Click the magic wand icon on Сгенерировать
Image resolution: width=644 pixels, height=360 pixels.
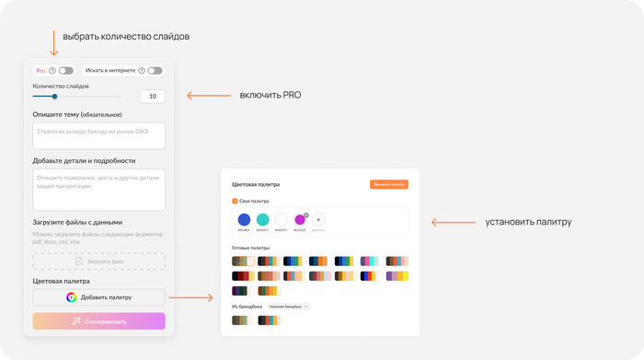point(76,321)
